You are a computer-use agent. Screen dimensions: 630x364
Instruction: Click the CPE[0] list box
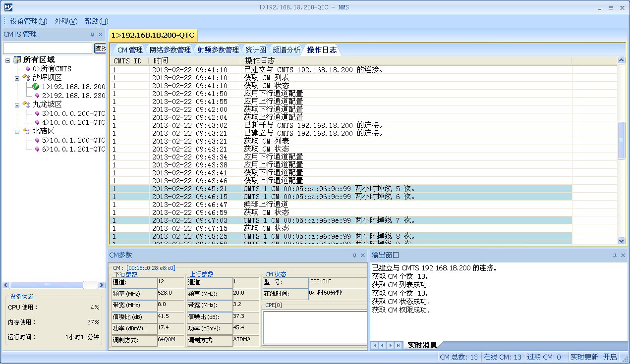point(315,328)
